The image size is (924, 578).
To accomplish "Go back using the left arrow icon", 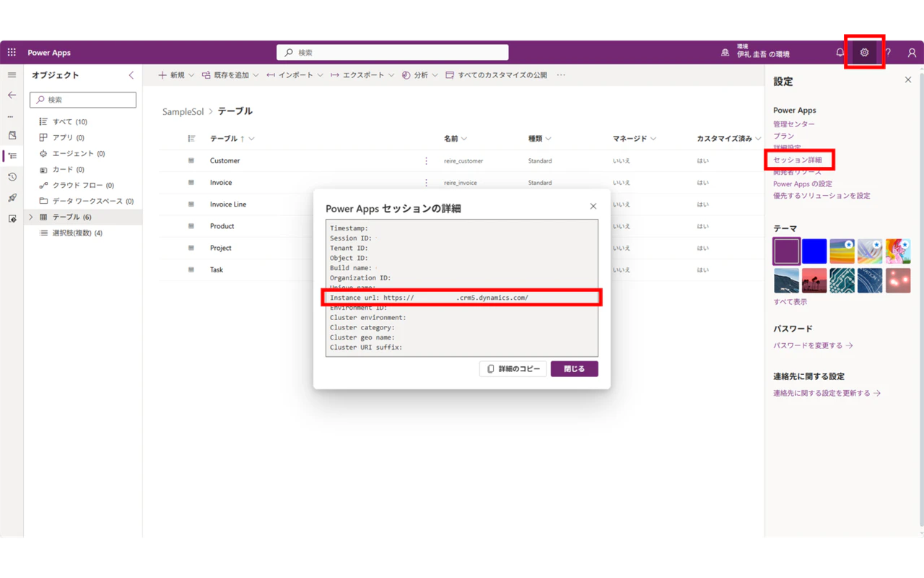I will (x=12, y=95).
